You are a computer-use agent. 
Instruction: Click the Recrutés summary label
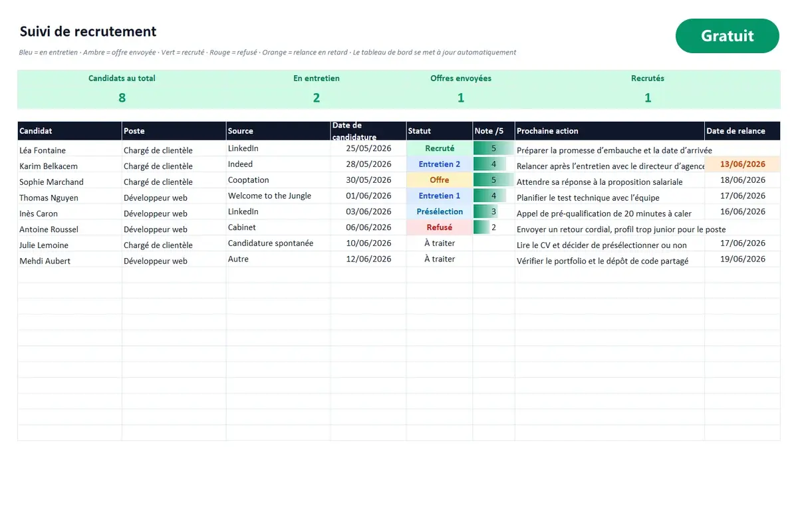click(648, 78)
